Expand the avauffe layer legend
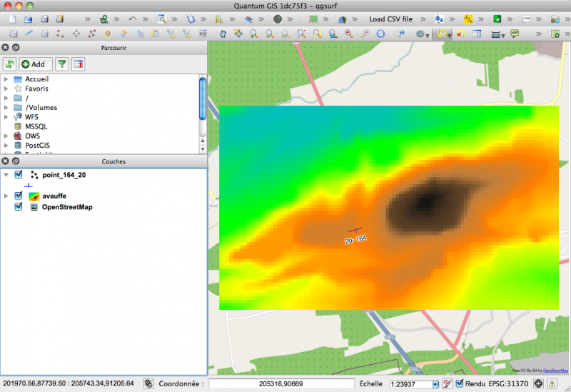The width and height of the screenshot is (571, 392). tap(6, 196)
